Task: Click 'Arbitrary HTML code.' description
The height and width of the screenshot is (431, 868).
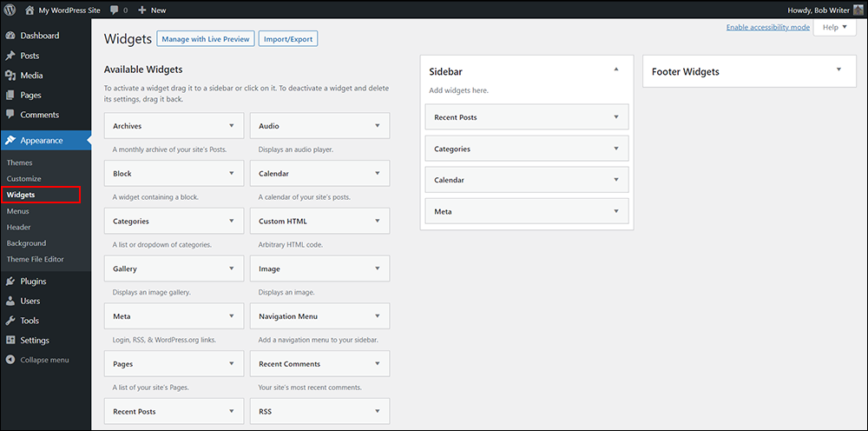Action: pyautogui.click(x=291, y=244)
